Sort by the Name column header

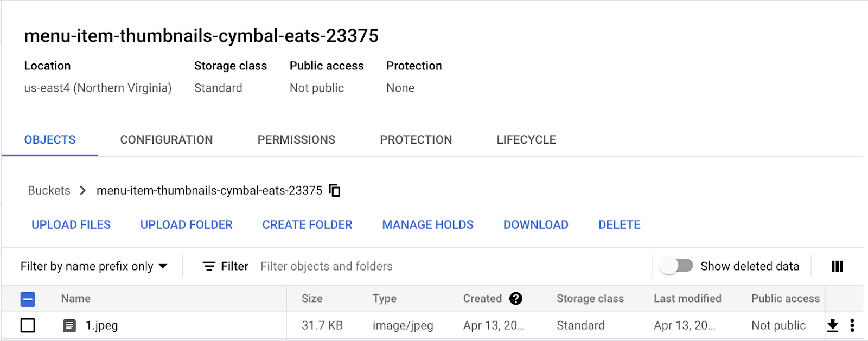point(76,299)
